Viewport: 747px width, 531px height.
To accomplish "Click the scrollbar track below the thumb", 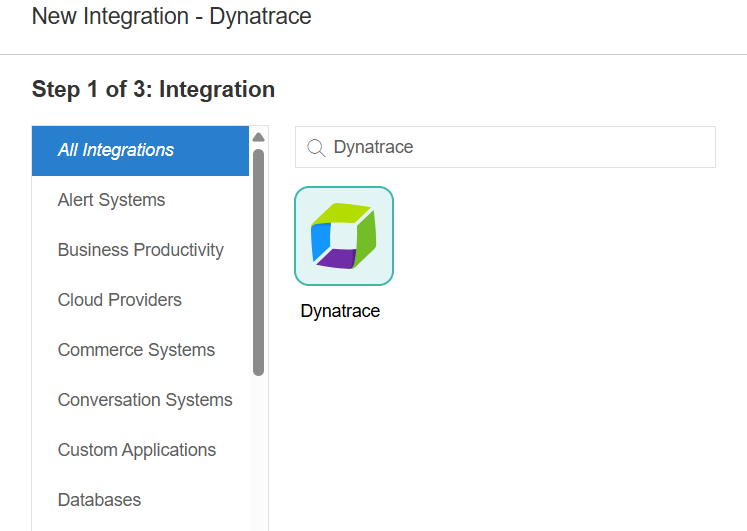I will (x=258, y=450).
